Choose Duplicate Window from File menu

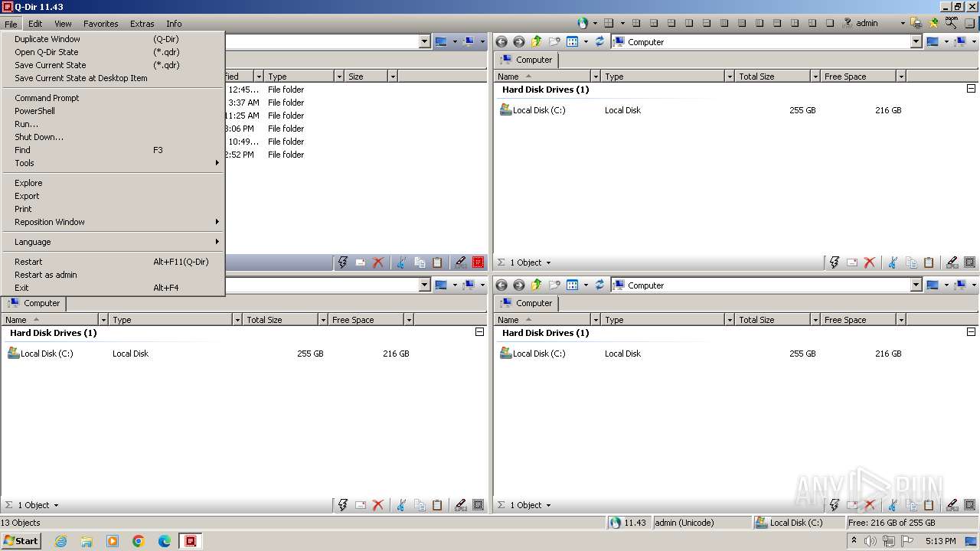tap(113, 39)
